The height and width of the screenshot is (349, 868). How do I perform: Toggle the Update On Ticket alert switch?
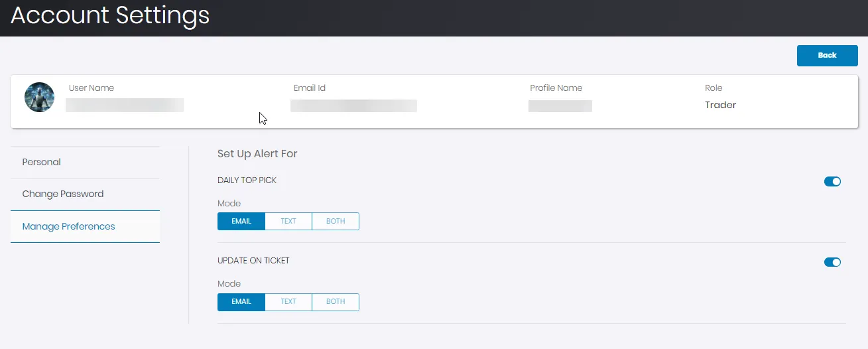tap(832, 262)
